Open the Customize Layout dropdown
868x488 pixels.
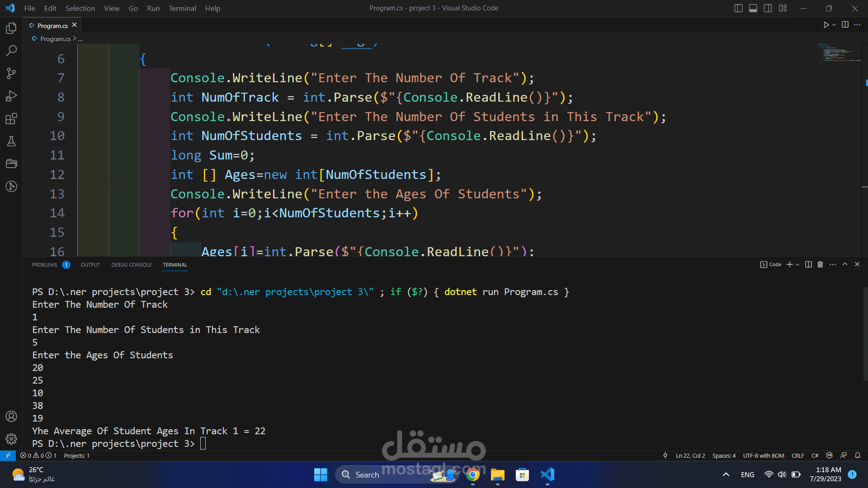click(x=783, y=8)
